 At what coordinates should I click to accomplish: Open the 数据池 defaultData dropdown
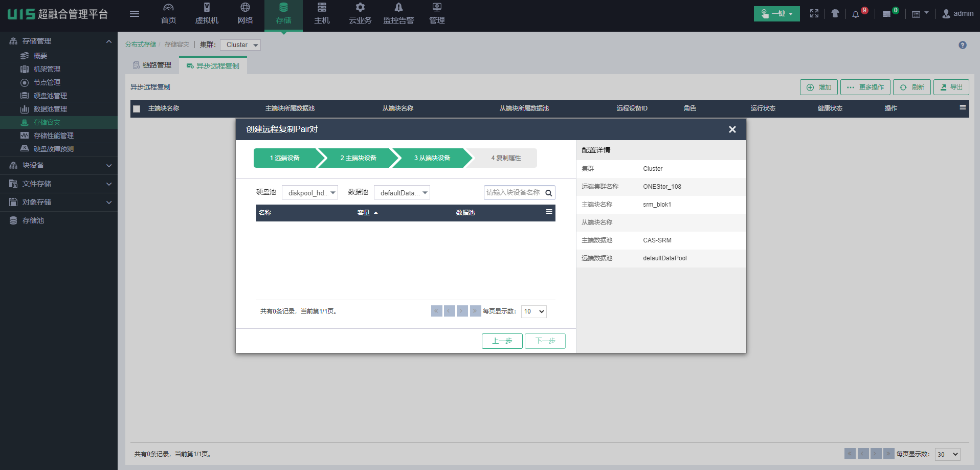402,193
